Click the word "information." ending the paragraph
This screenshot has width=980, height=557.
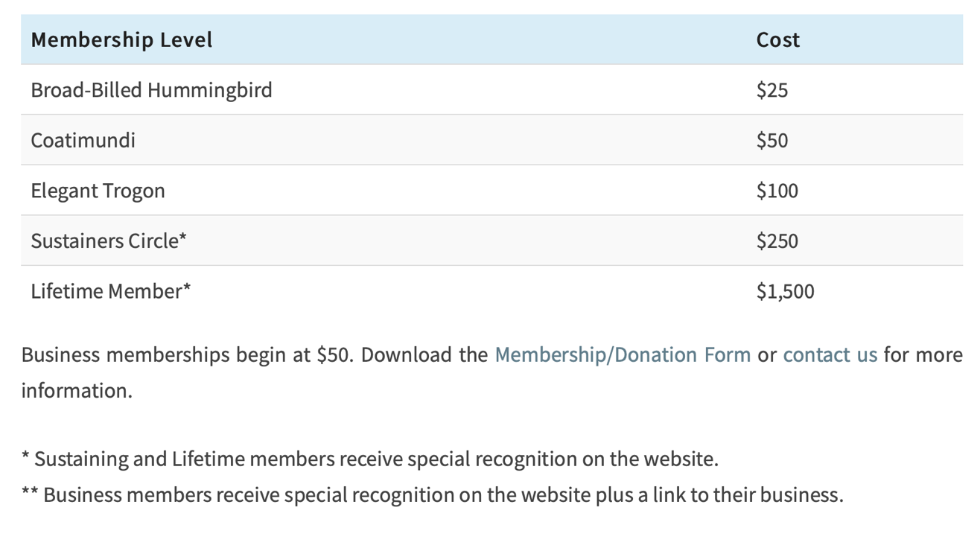coord(76,390)
